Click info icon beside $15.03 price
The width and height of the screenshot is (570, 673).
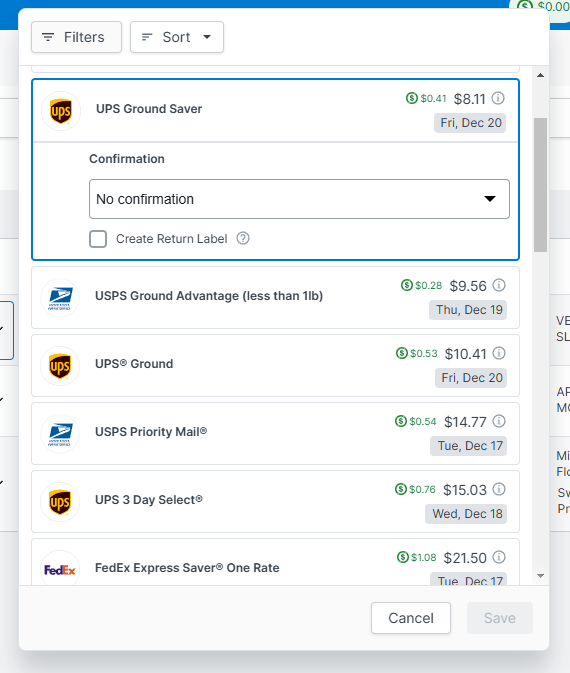(499, 489)
